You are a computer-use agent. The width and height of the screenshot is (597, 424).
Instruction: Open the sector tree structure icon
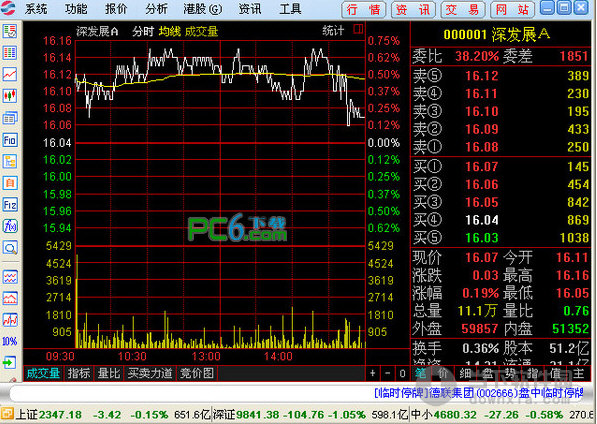pos(10,161)
